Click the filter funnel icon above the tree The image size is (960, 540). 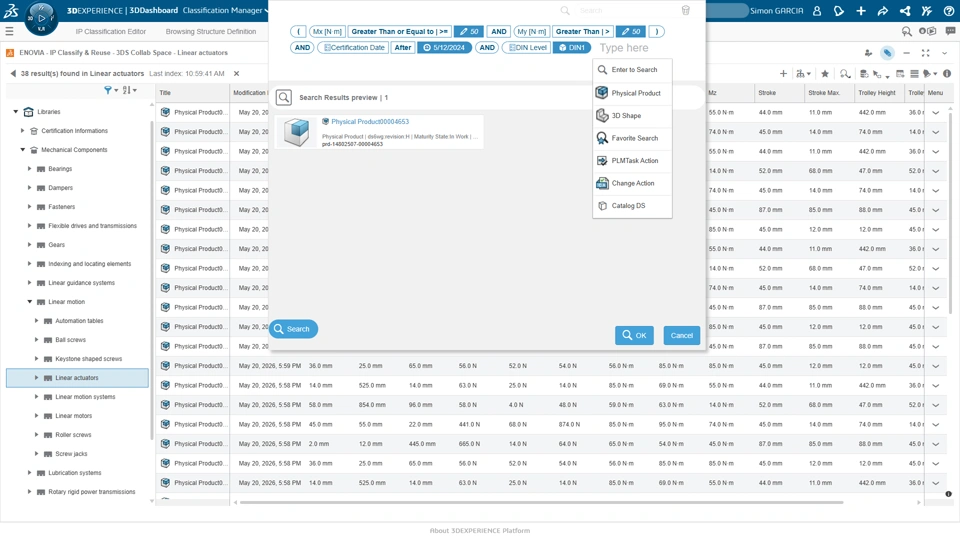pyautogui.click(x=110, y=90)
